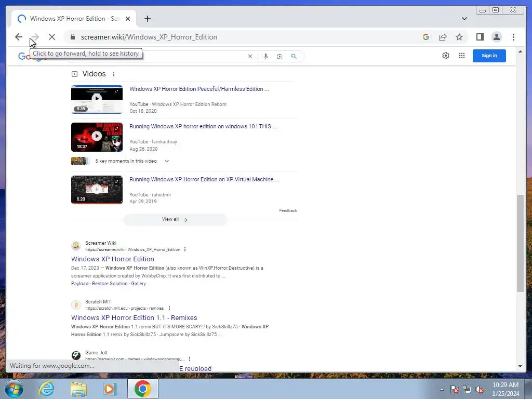The width and height of the screenshot is (532, 399).
Task: Toggle the Chrome side panel
Action: (x=480, y=37)
